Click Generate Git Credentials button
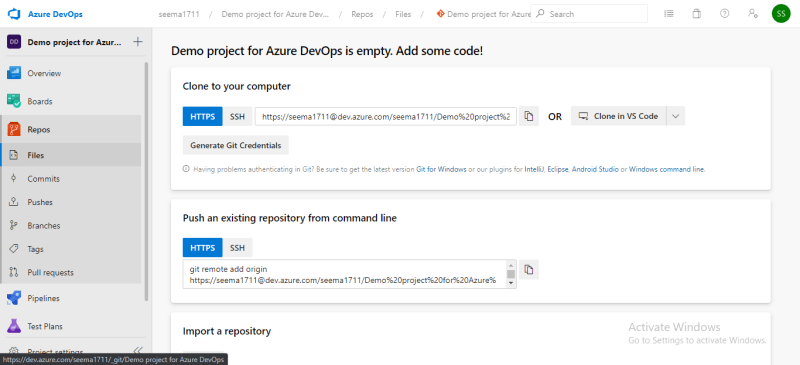The image size is (800, 365). pos(236,145)
